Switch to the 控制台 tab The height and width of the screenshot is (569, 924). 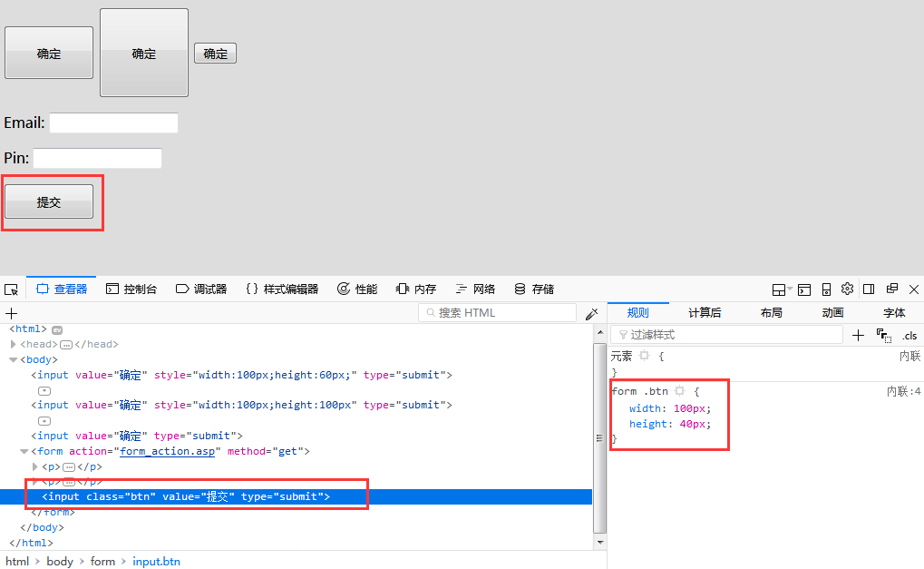[131, 289]
